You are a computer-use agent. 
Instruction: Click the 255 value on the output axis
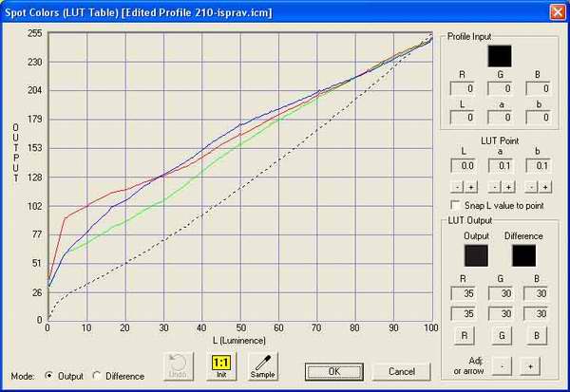click(x=35, y=33)
